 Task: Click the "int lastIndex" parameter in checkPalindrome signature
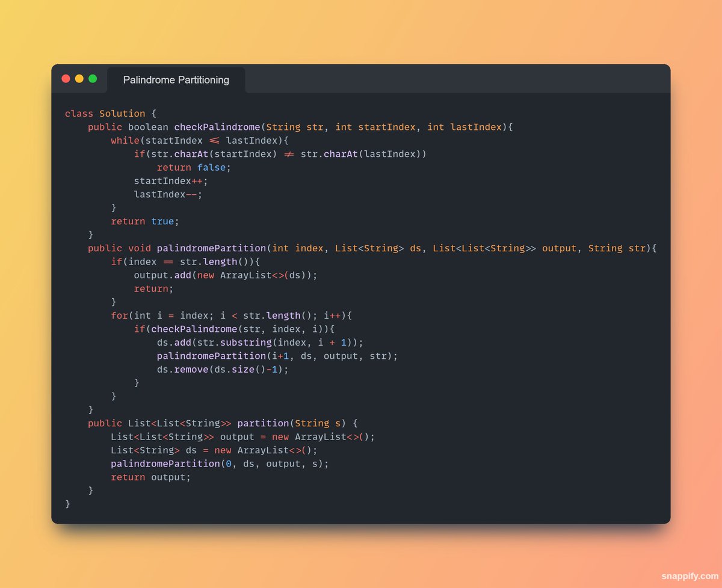point(464,127)
